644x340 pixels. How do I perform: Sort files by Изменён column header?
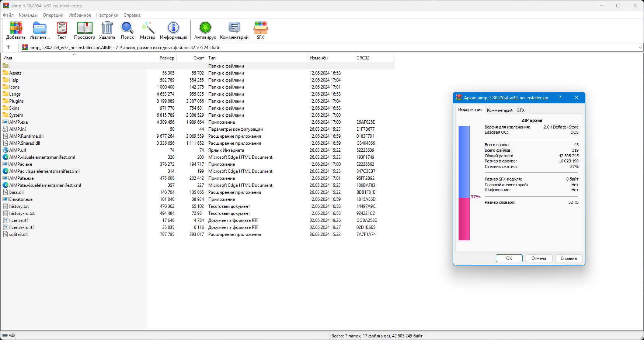point(330,58)
